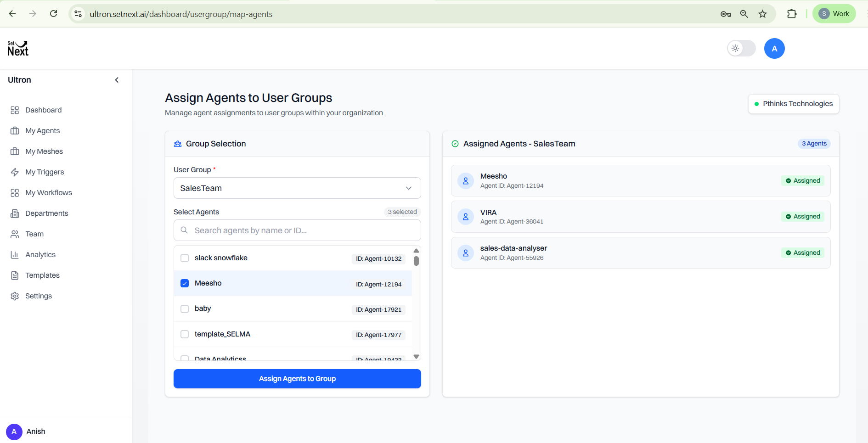This screenshot has width=868, height=443.
Task: Click the search agents input field
Action: coord(297,230)
